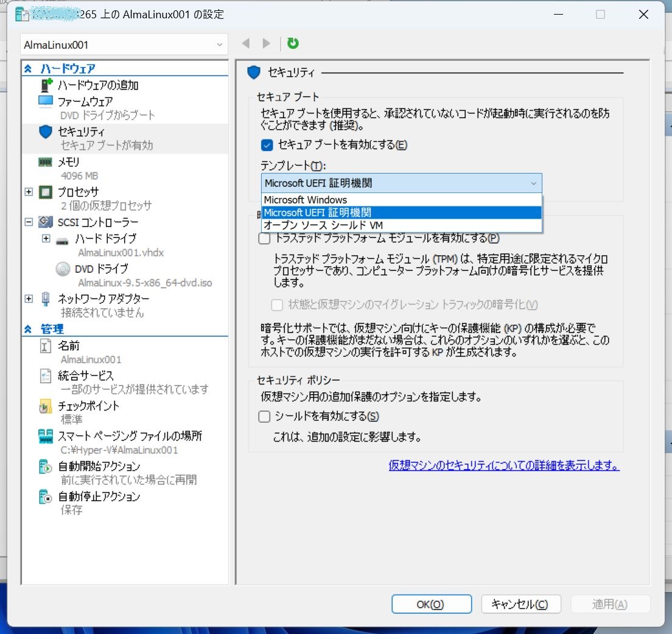Collapse the SCSI コントローラー tree node
Image resolution: width=672 pixels, height=634 pixels.
[x=29, y=222]
